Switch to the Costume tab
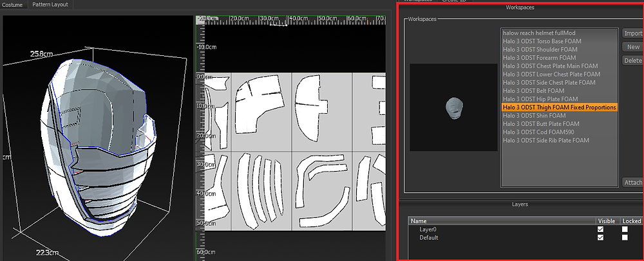 click(13, 5)
